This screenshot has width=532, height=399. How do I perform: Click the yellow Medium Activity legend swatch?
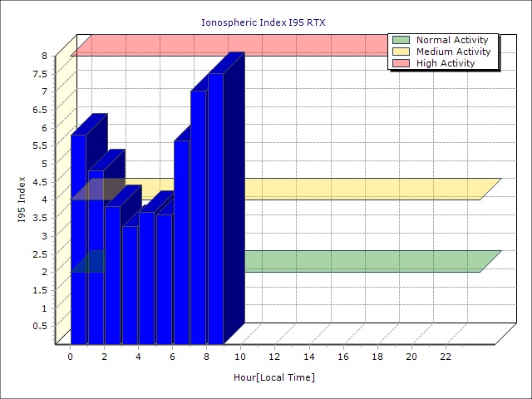point(401,52)
